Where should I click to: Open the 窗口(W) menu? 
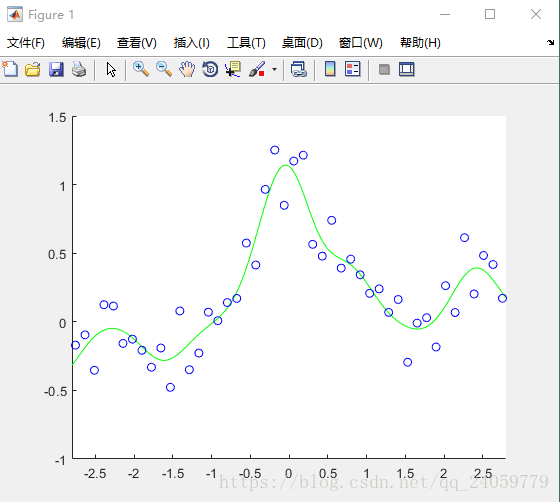(x=361, y=43)
